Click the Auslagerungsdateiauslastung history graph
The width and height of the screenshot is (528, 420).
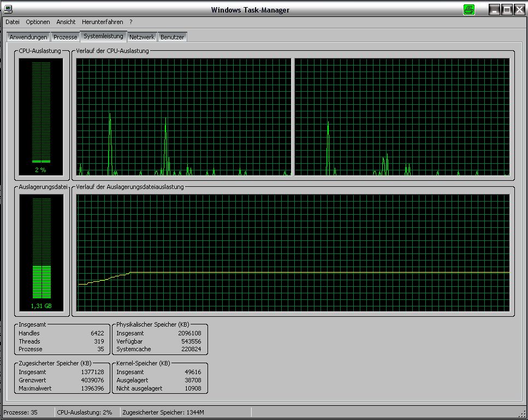tap(293, 253)
